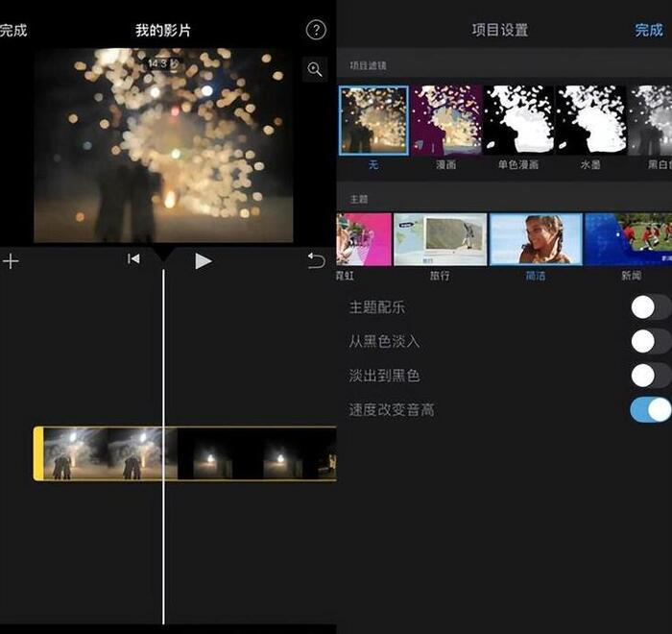Choose the 无 (none) filter
Viewport: 672px width, 634px height.
click(x=373, y=121)
